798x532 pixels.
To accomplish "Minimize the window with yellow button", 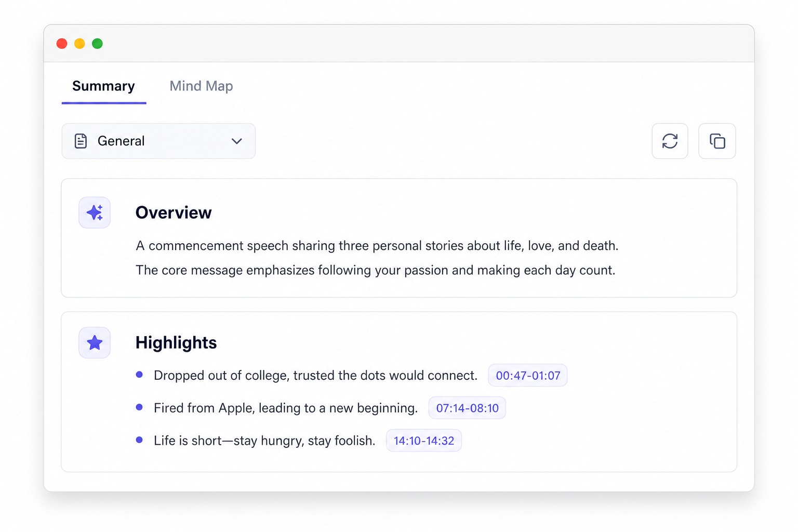I will [79, 44].
